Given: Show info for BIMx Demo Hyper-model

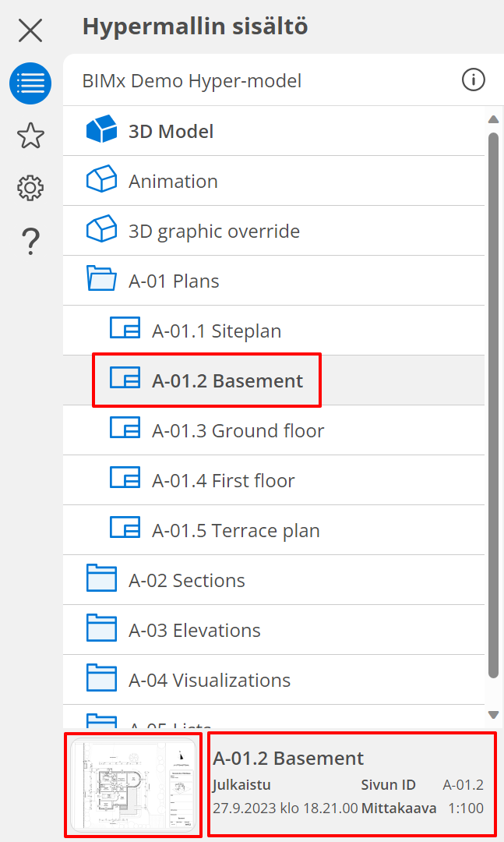Looking at the screenshot, I should tap(473, 80).
